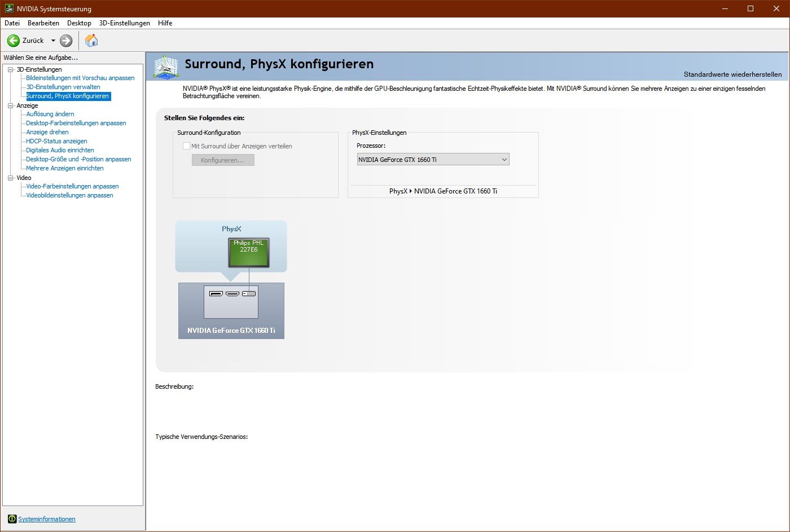This screenshot has height=532, width=790.
Task: Select the Philips PHL 227E6 monitor thumbnail
Action: pyautogui.click(x=249, y=252)
